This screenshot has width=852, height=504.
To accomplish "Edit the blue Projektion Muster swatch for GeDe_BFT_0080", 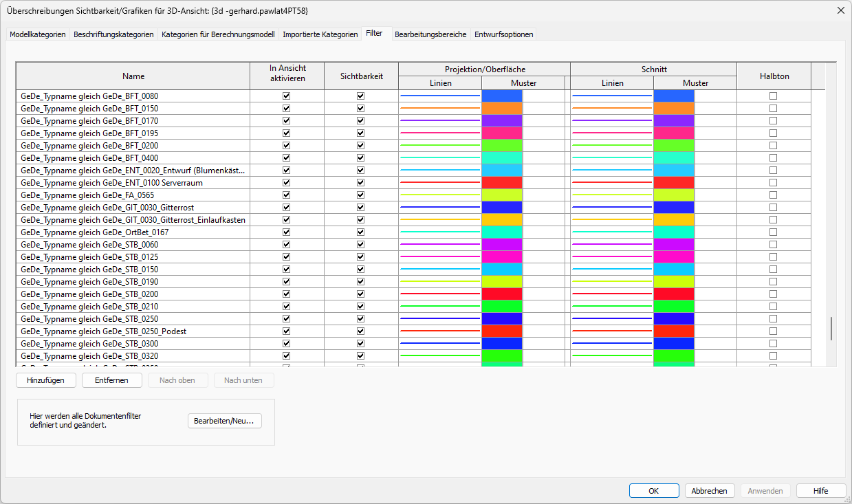I will click(x=502, y=96).
